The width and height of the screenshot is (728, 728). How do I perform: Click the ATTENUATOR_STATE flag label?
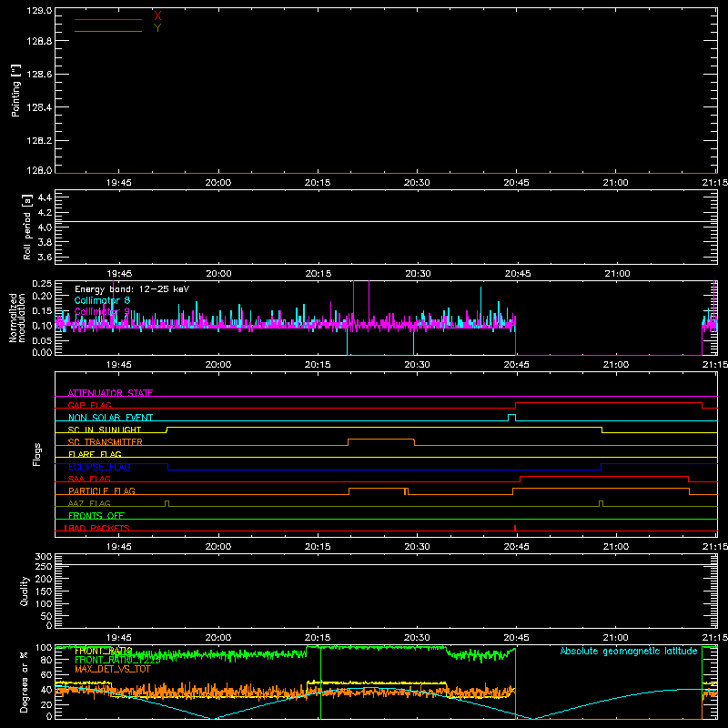point(110,393)
